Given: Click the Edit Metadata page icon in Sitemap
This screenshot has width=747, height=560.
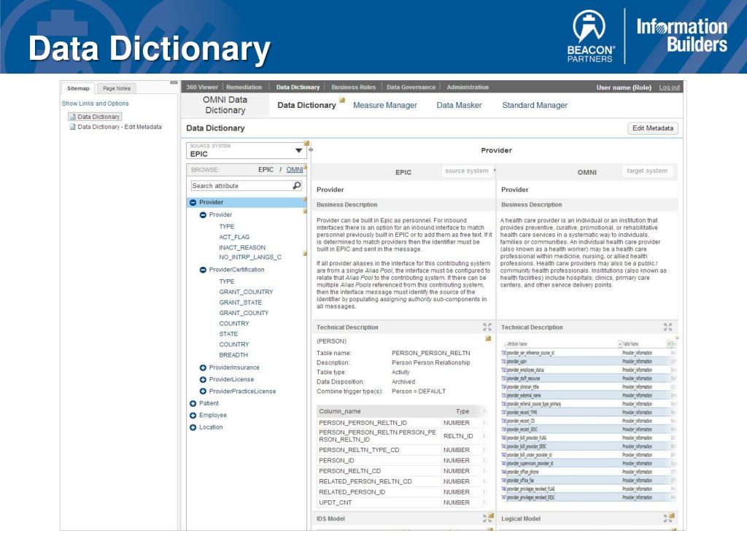Looking at the screenshot, I should (72, 127).
